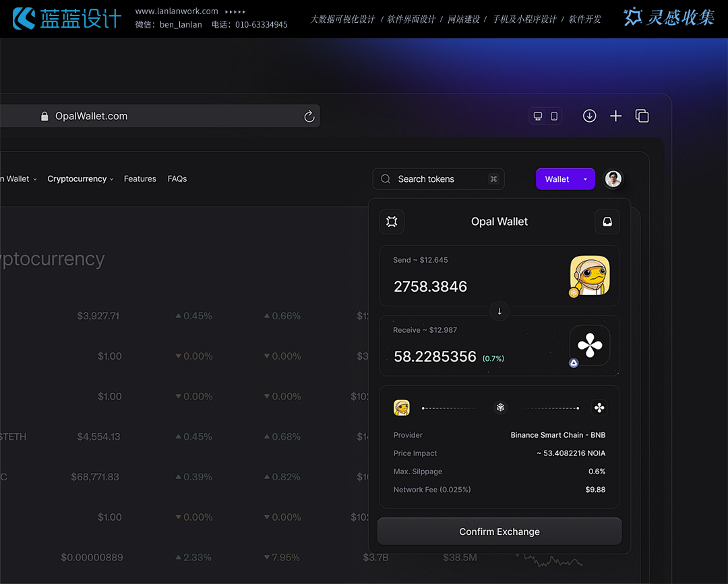Open the Features menu item
The image size is (728, 584).
pos(140,179)
